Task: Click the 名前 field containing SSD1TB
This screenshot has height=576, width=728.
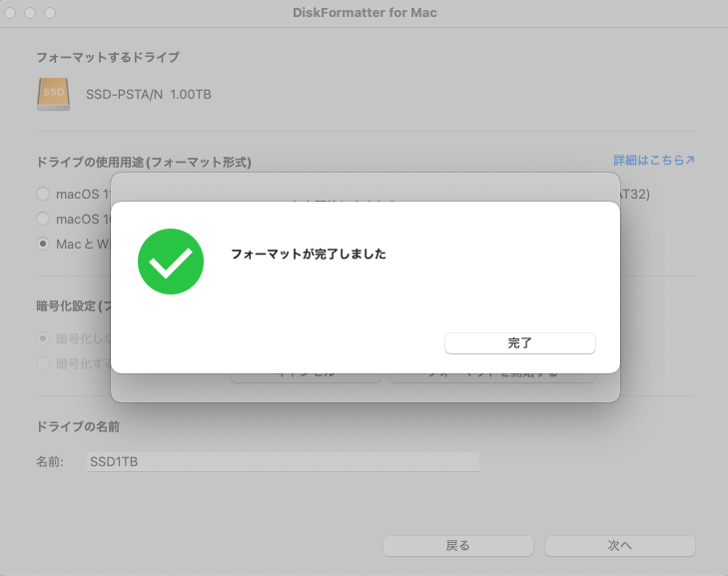Action: tap(282, 462)
